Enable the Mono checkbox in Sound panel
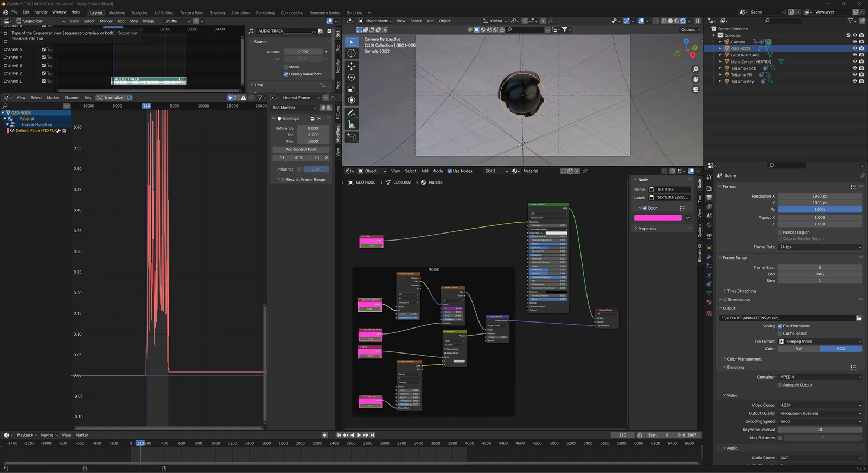This screenshot has width=868, height=473. [286, 67]
